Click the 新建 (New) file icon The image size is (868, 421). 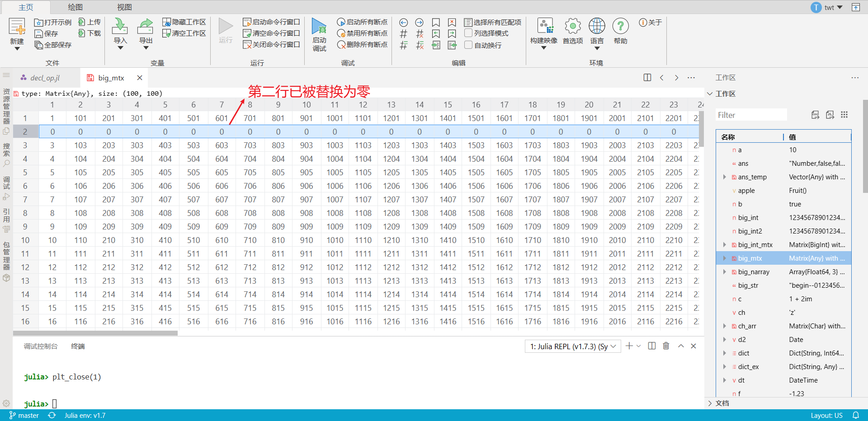pyautogui.click(x=17, y=27)
